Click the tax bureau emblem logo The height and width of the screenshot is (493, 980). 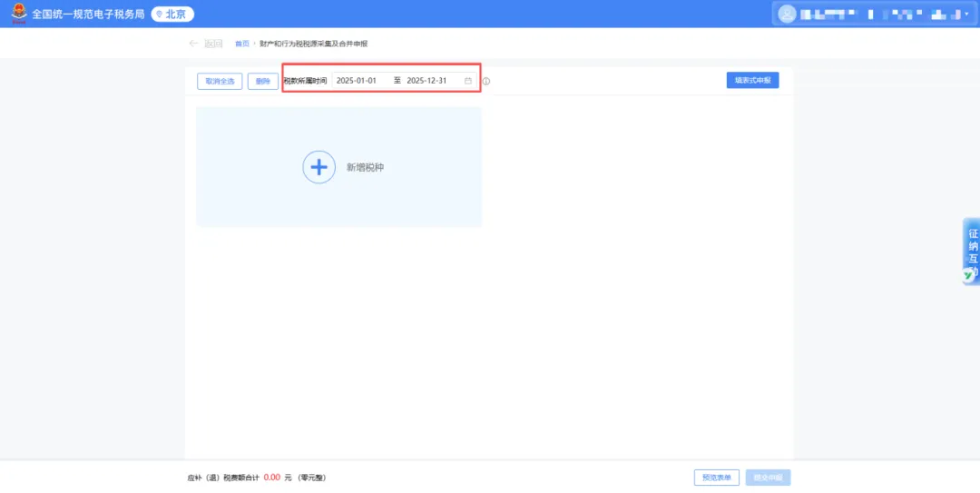coord(19,13)
